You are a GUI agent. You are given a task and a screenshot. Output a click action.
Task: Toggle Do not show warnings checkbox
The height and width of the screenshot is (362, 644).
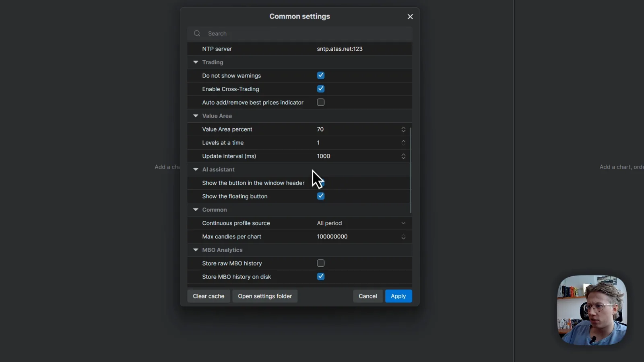(x=321, y=75)
